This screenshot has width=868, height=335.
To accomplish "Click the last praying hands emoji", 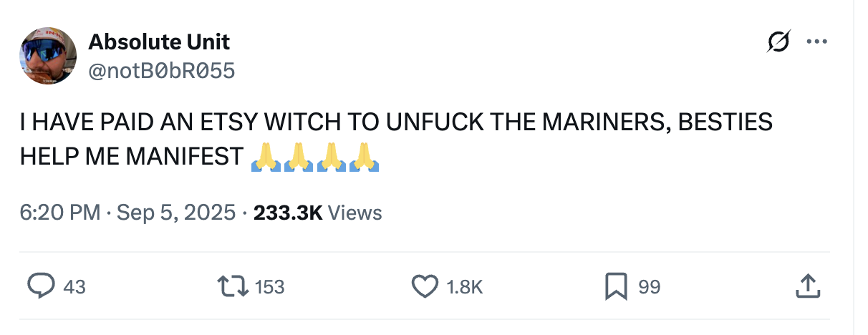I will click(362, 157).
